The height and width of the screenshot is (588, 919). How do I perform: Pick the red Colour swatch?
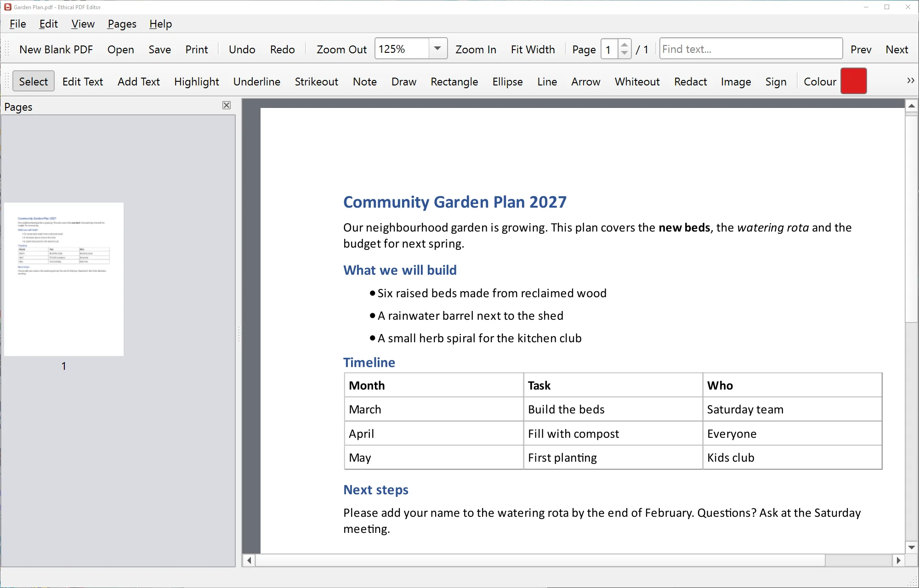tap(853, 81)
